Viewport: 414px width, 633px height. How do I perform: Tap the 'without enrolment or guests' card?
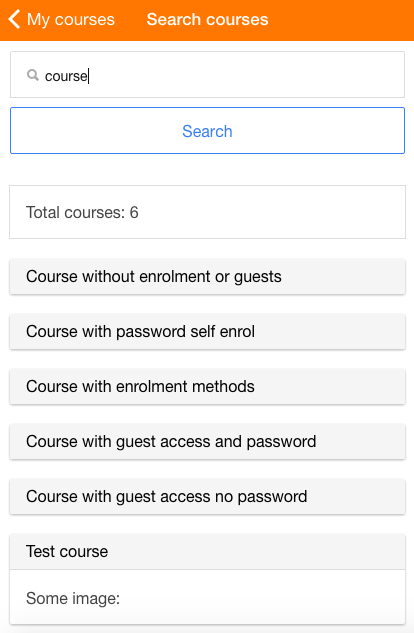pyautogui.click(x=207, y=277)
